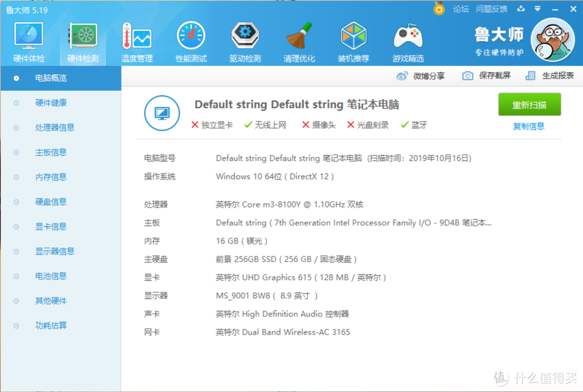
Task: Click the green 重新扫描 rescan button
Action: pyautogui.click(x=530, y=105)
